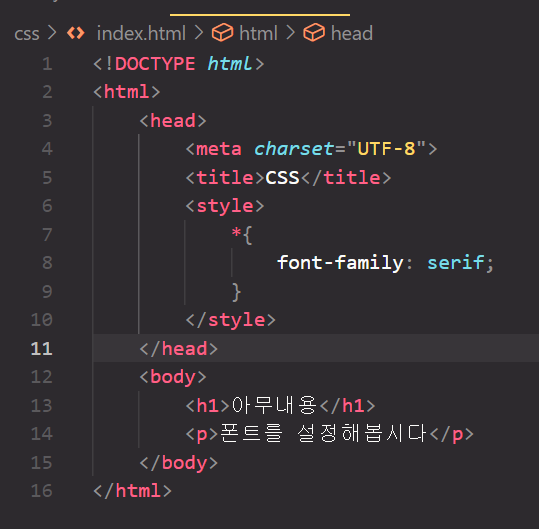Viewport: 539px width, 529px height.
Task: Click the closing title tag on line 5
Action: click(346, 178)
